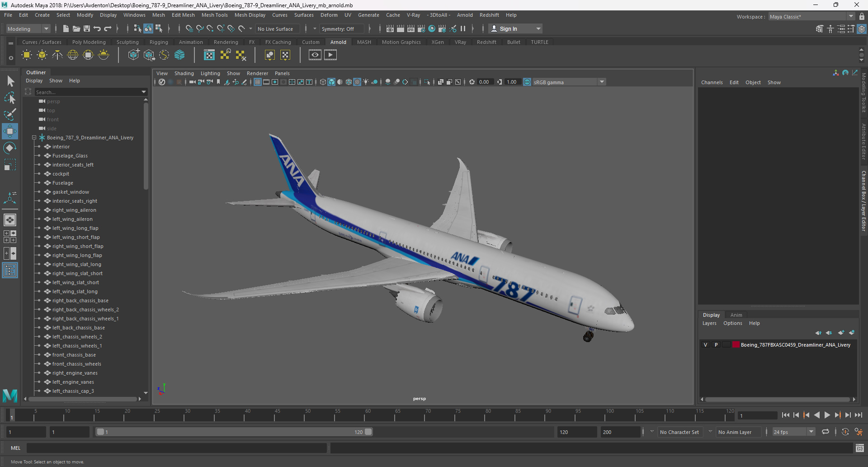Viewport: 868px width, 467px height.
Task: Open Script Editor icon at bottom right
Action: click(x=860, y=448)
